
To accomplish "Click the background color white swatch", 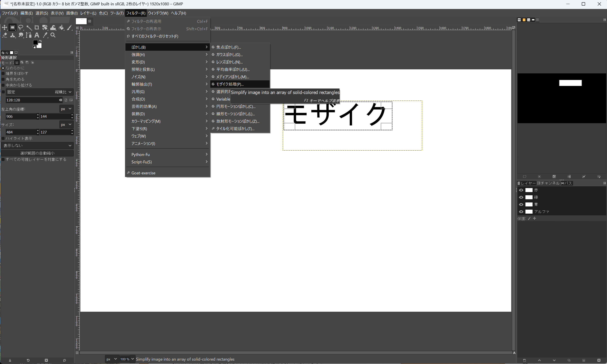I will pos(40,46).
